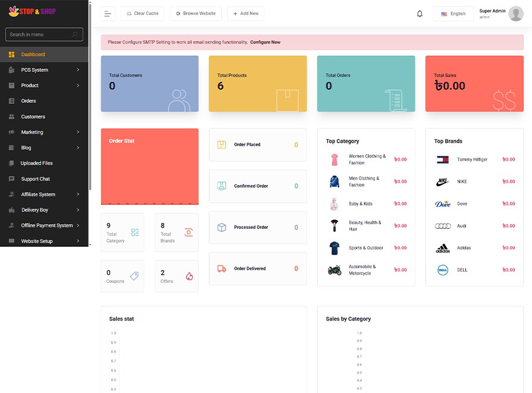Go to Customers menu item
The image size is (532, 393).
point(33,117)
